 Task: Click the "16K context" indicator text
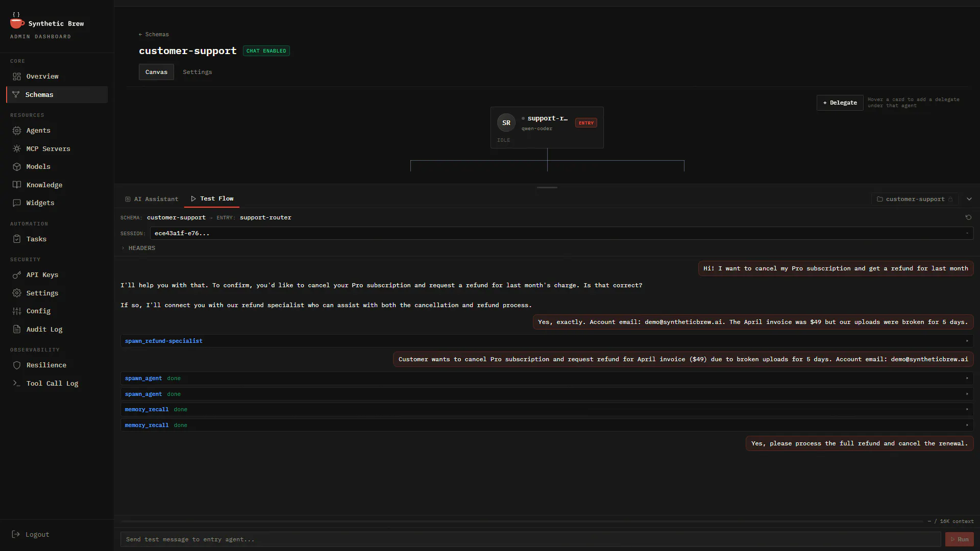click(957, 522)
